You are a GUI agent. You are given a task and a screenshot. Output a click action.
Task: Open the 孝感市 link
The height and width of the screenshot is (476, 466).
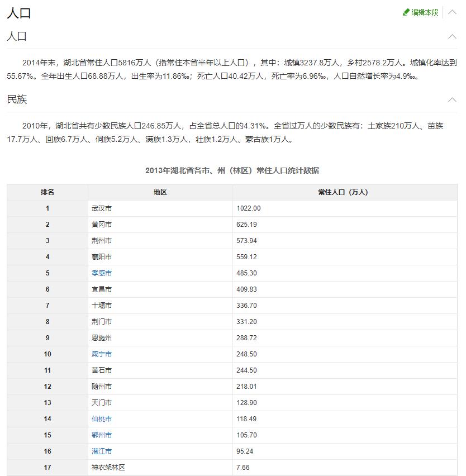tap(102, 273)
